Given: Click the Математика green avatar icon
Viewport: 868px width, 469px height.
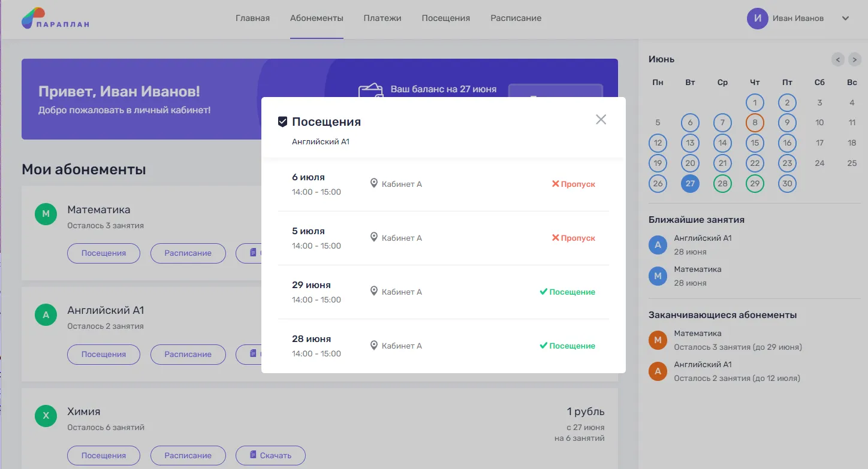Looking at the screenshot, I should 46,214.
